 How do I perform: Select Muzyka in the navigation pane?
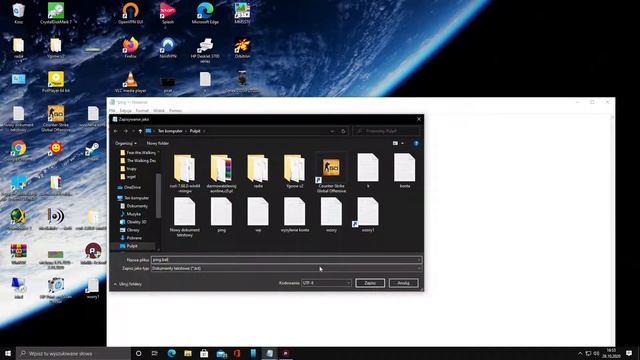coord(133,214)
